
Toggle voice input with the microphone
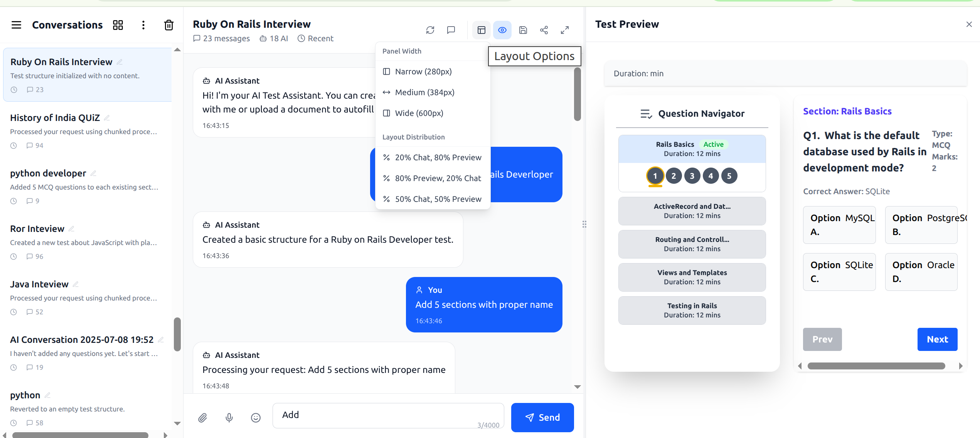tap(229, 418)
